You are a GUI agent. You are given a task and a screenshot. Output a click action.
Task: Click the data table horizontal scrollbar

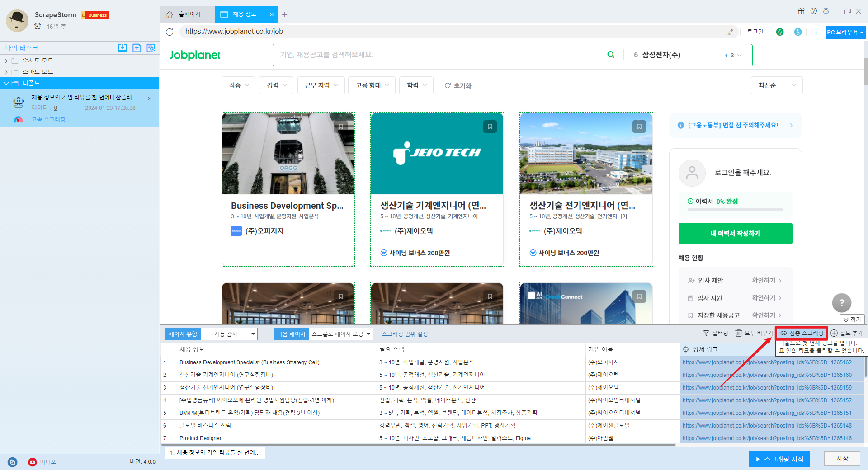tap(418, 445)
